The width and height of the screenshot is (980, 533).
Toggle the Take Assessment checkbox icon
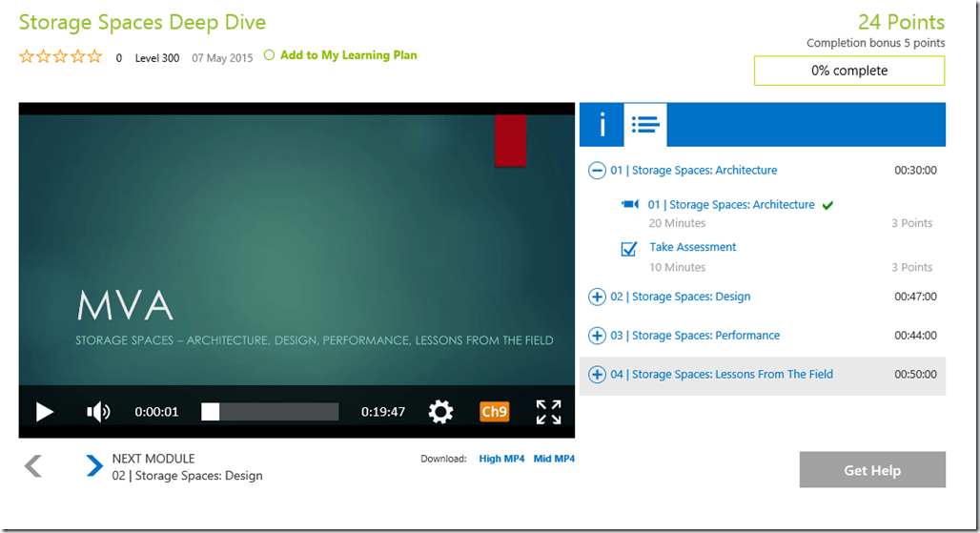click(x=629, y=249)
